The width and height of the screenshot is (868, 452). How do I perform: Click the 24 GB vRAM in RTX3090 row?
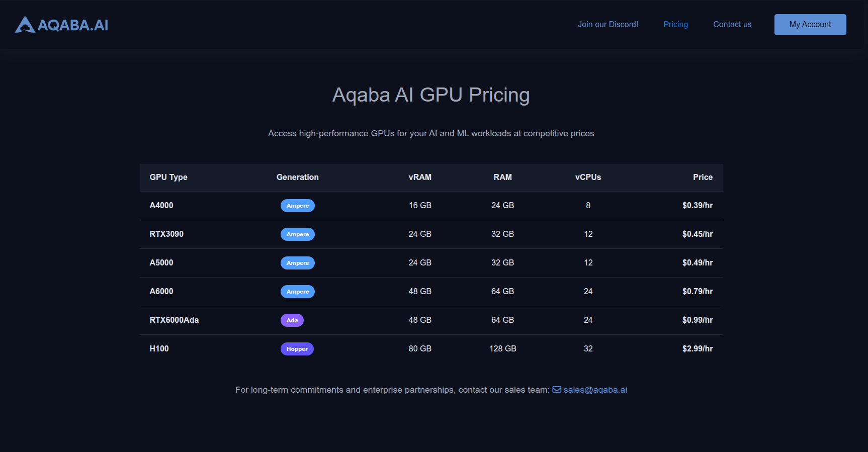420,234
